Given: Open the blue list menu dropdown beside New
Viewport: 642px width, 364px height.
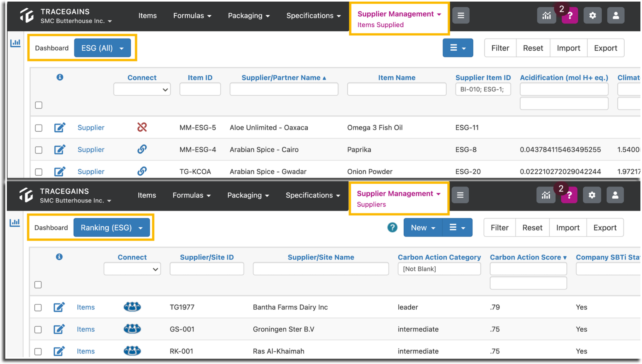Looking at the screenshot, I should coord(457,227).
